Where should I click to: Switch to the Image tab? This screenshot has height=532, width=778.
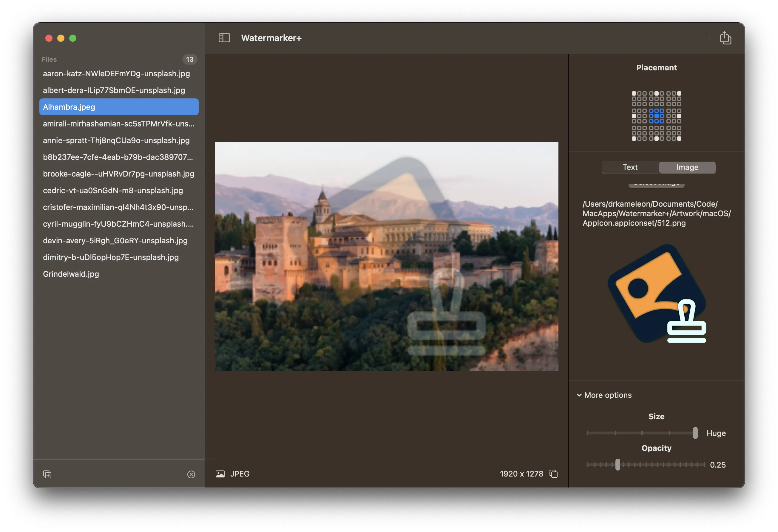click(687, 167)
